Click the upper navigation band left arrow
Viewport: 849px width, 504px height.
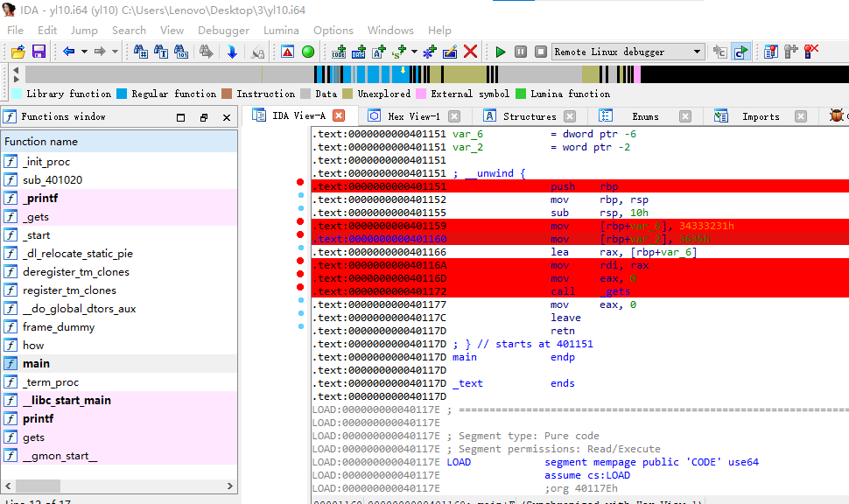click(x=16, y=70)
